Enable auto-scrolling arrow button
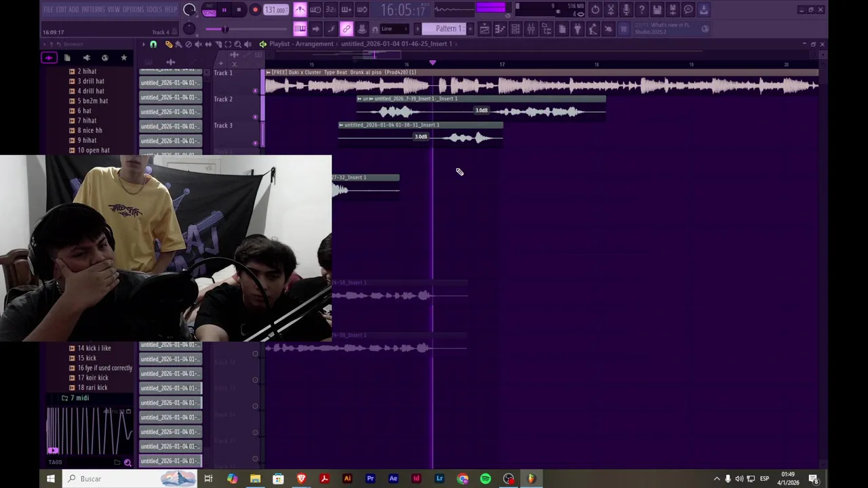This screenshot has width=868, height=488. (315, 28)
